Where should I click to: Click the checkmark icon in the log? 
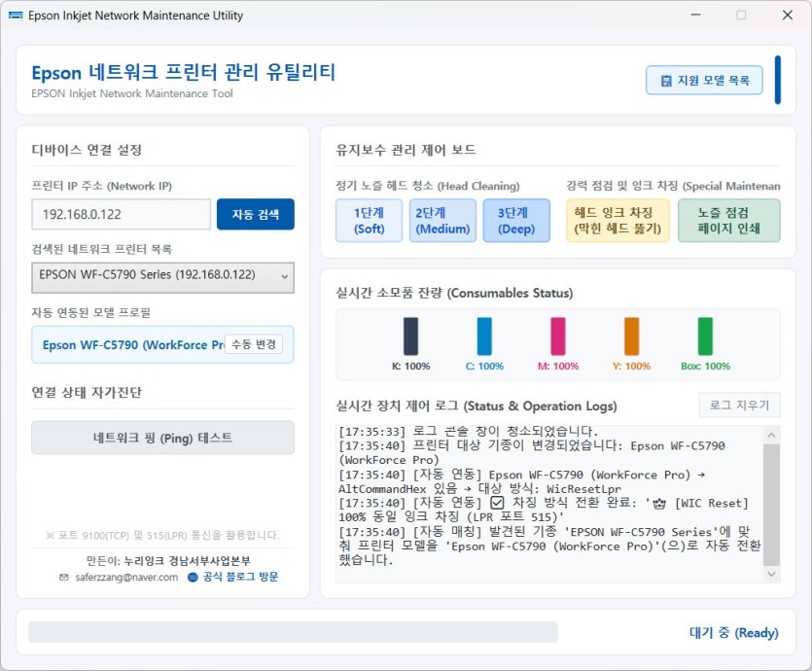tap(497, 503)
